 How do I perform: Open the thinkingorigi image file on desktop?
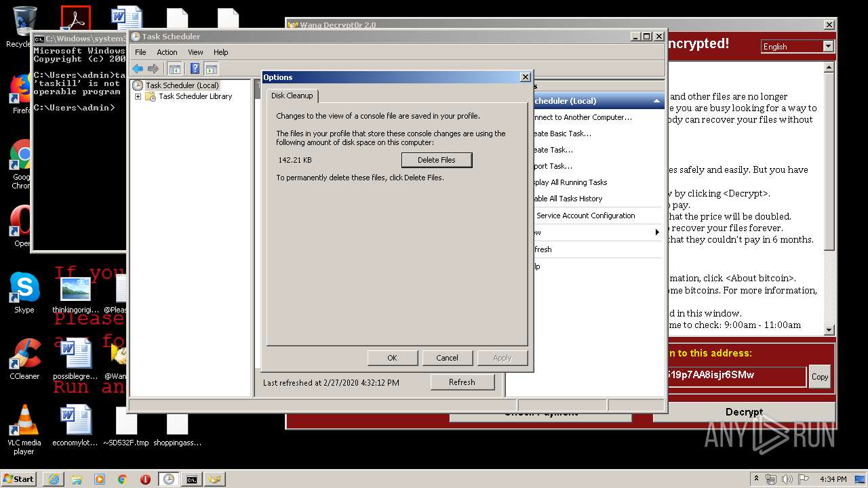pyautogui.click(x=76, y=294)
